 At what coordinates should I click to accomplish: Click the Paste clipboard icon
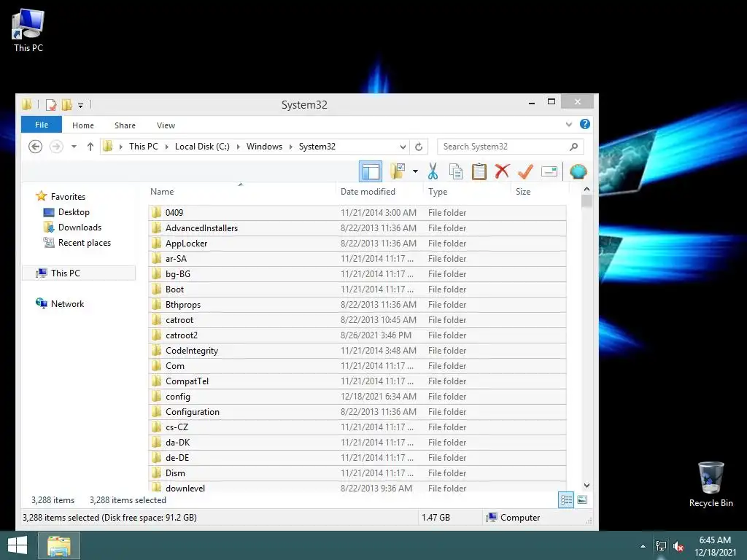point(479,171)
